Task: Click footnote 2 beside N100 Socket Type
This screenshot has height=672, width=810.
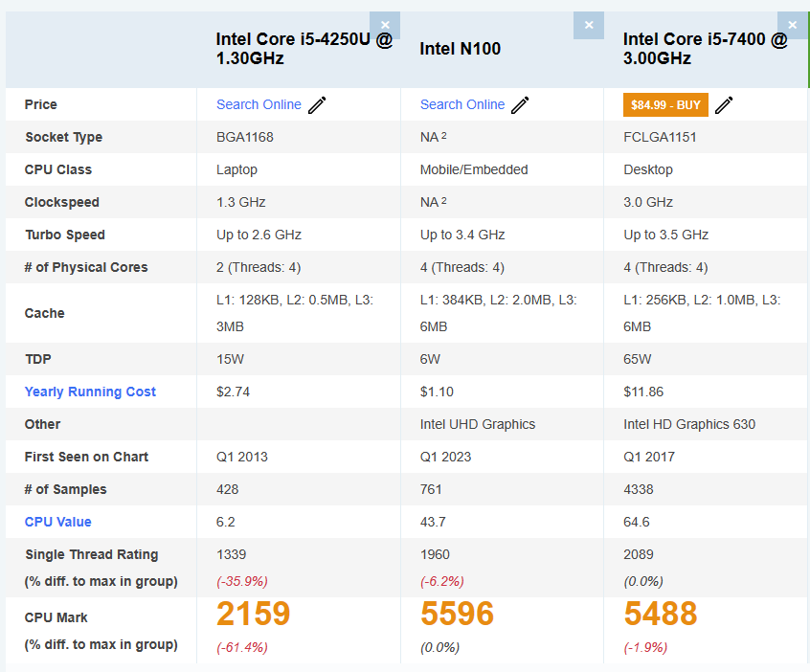Action: click(444, 136)
